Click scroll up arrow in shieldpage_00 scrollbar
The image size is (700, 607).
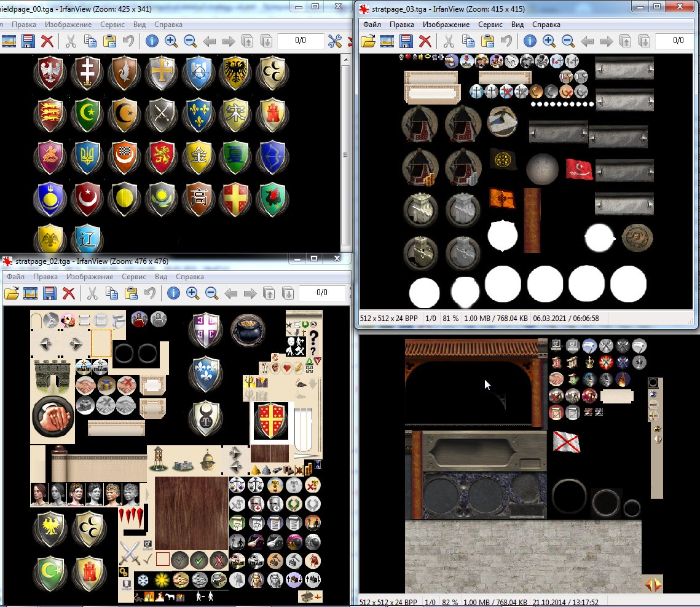[x=345, y=59]
